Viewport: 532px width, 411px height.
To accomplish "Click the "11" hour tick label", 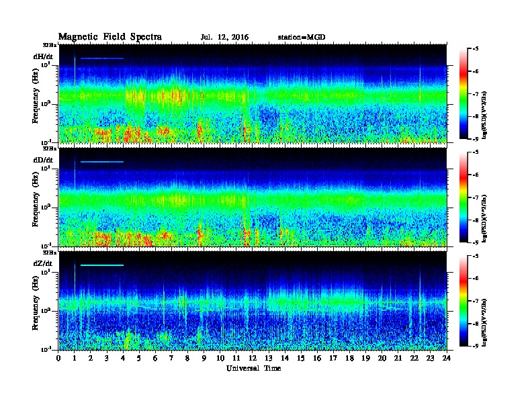I will [236, 359].
